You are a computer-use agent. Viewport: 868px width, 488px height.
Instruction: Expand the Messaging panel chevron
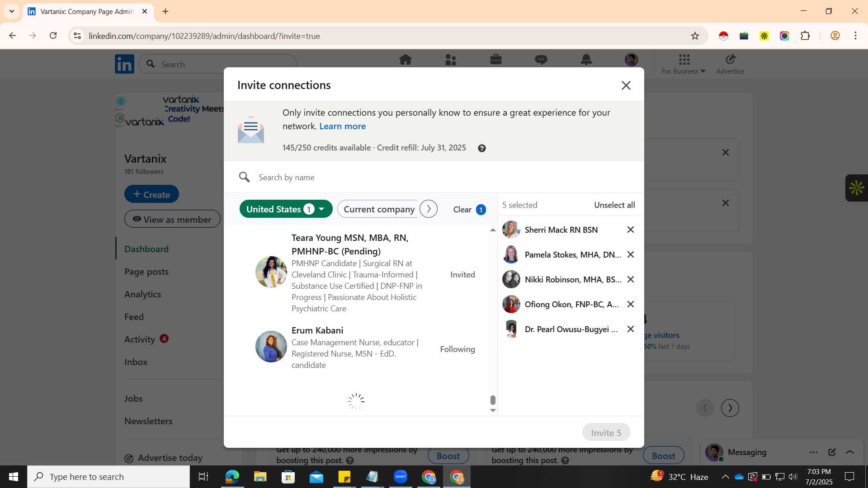[x=850, y=452]
